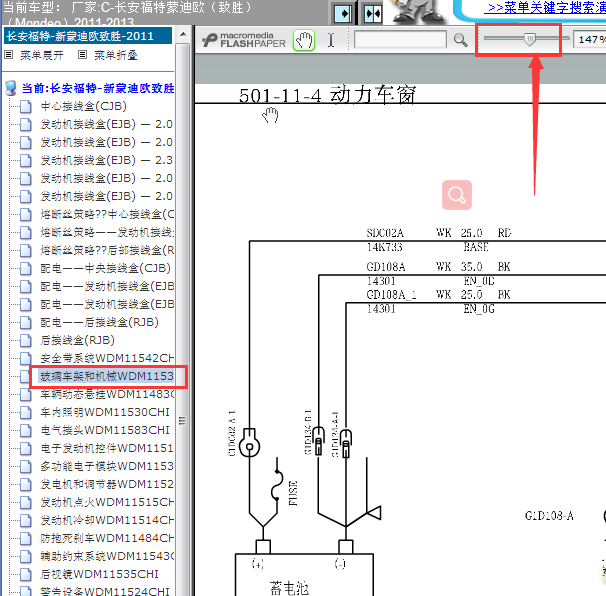This screenshot has height=596, width=606.
Task: Open 配电——后接线盒(RJB) entry
Action: point(99,322)
